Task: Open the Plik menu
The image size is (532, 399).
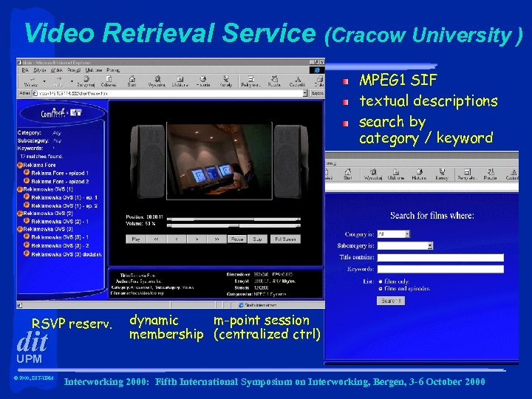Action: click(25, 70)
